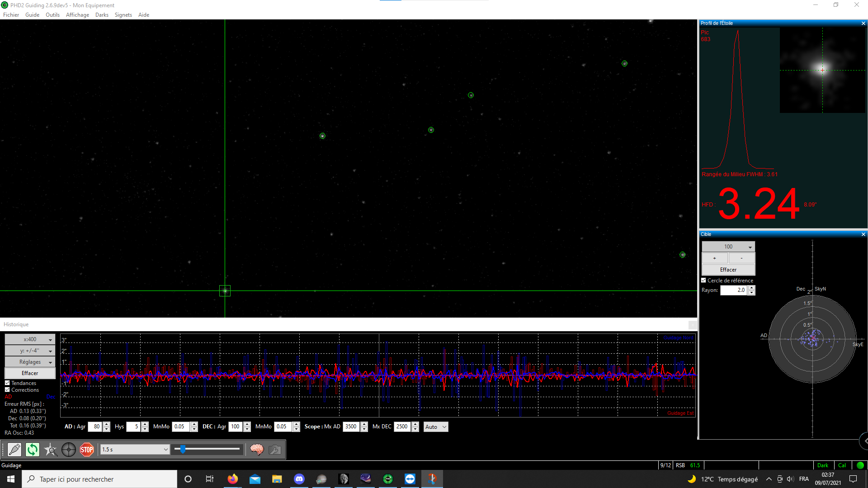Click the Jupiter planetary app taskbar icon
The image size is (868, 488).
[x=321, y=479]
